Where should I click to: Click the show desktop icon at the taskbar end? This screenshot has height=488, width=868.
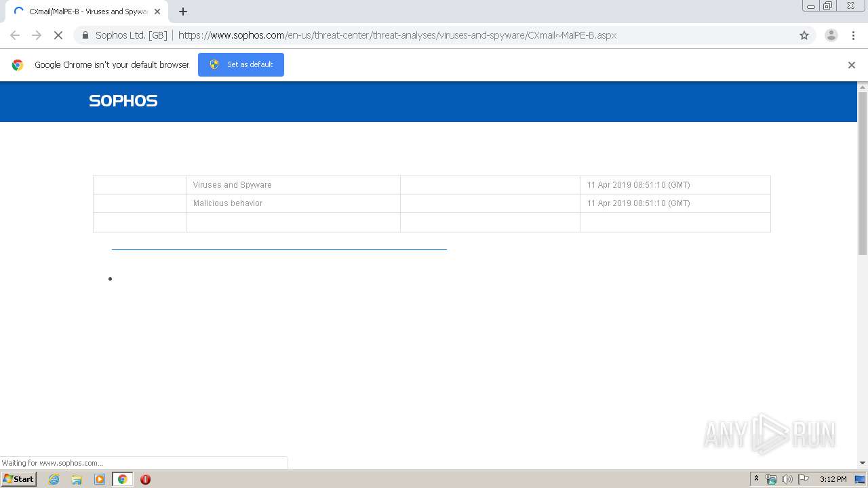(861, 479)
